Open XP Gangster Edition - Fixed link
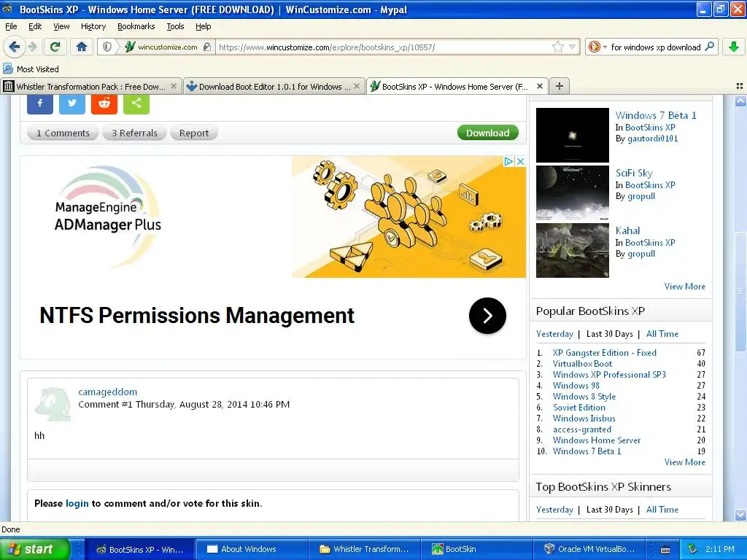The width and height of the screenshot is (747, 560). (605, 353)
